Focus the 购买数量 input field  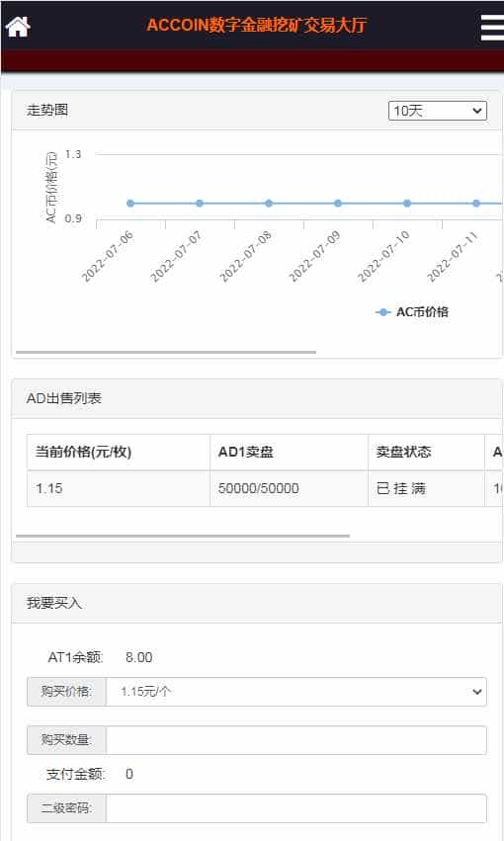pos(296,740)
